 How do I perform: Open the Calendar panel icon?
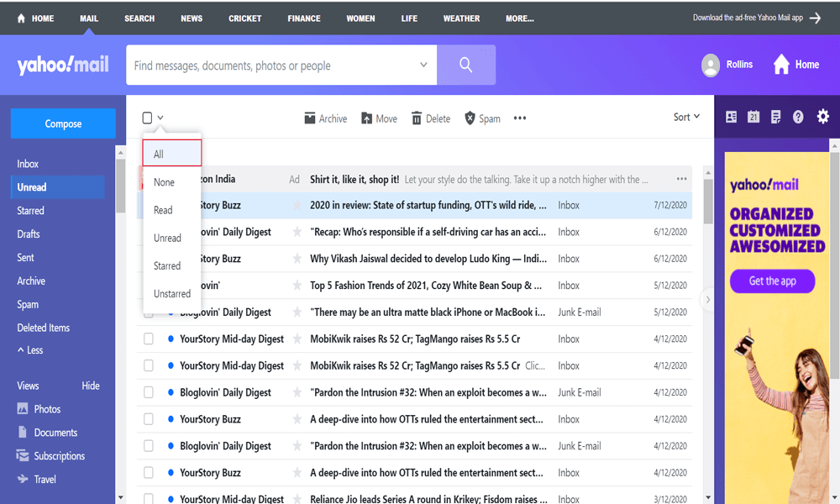[x=753, y=117]
